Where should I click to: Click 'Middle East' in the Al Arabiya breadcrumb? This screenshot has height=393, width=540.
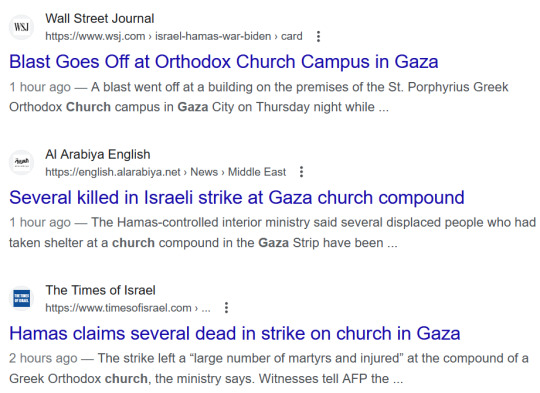(257, 172)
